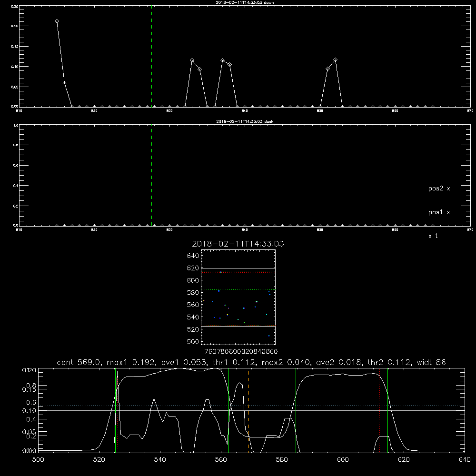Image resolution: width=476 pixels, height=476 pixels.
Task: Click the '830' x-axis label of dawn plot
Action: coord(169,111)
